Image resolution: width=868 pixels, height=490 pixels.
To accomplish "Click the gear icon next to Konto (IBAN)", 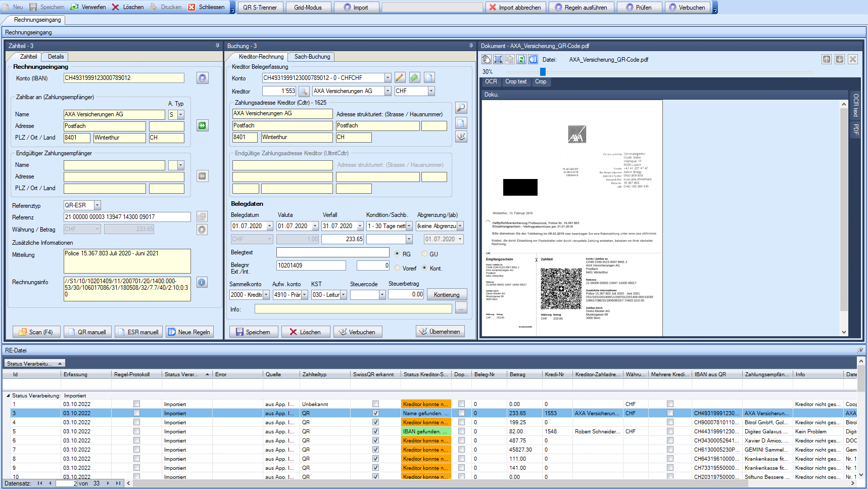I will [x=202, y=78].
